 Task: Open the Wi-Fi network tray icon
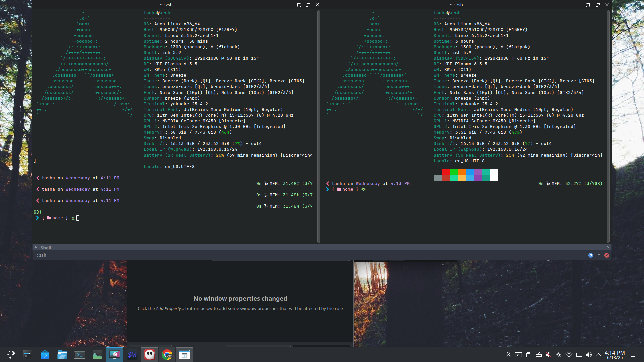(x=569, y=355)
